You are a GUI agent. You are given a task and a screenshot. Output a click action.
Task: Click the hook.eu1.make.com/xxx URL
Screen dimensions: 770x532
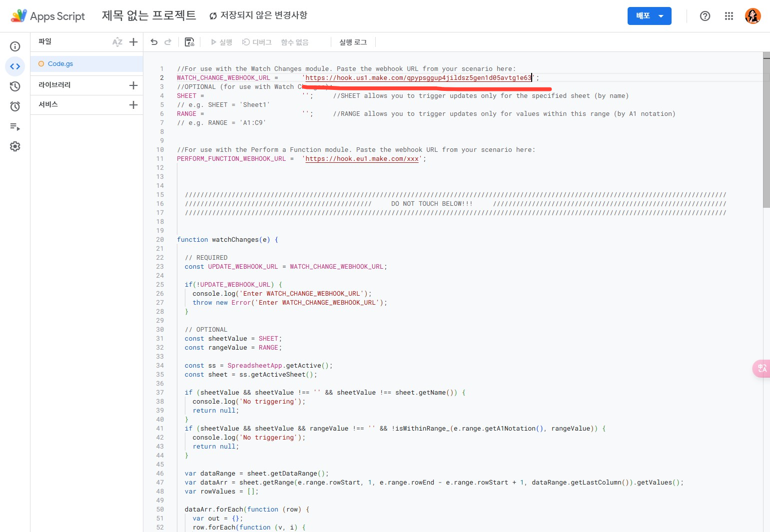(x=362, y=159)
